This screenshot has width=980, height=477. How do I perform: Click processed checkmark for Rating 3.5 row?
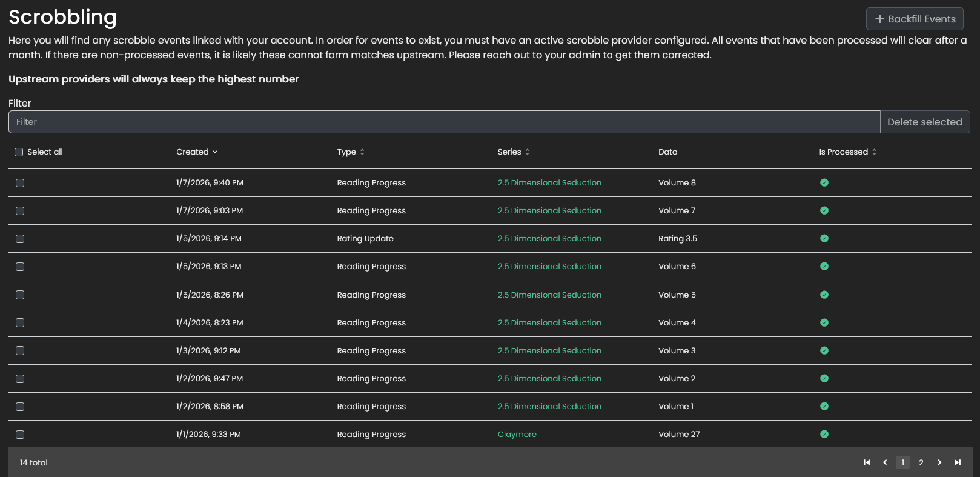click(x=824, y=238)
